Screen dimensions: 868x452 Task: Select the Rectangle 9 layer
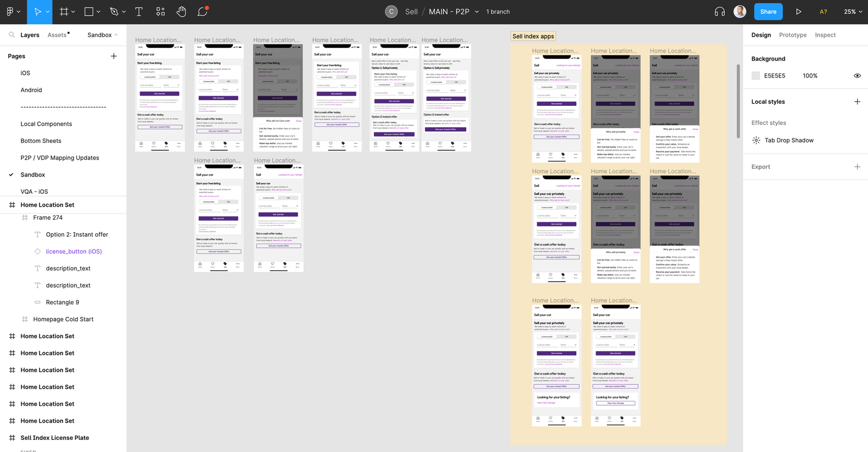[63, 302]
